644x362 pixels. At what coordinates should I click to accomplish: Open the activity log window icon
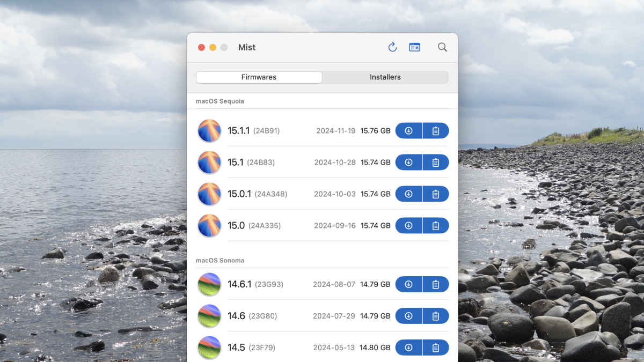pos(414,47)
